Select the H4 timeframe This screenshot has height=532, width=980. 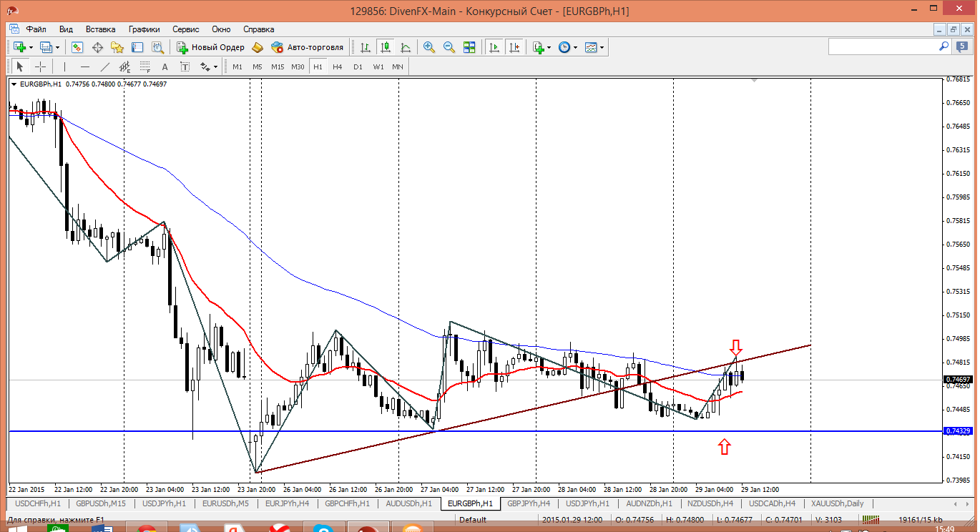coord(338,66)
